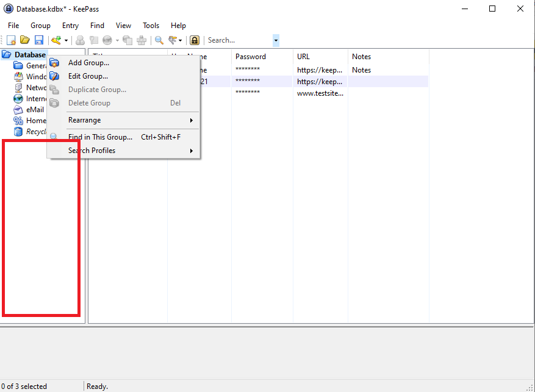Open the Tools menu
Viewport: 535px width, 392px height.
coord(151,25)
